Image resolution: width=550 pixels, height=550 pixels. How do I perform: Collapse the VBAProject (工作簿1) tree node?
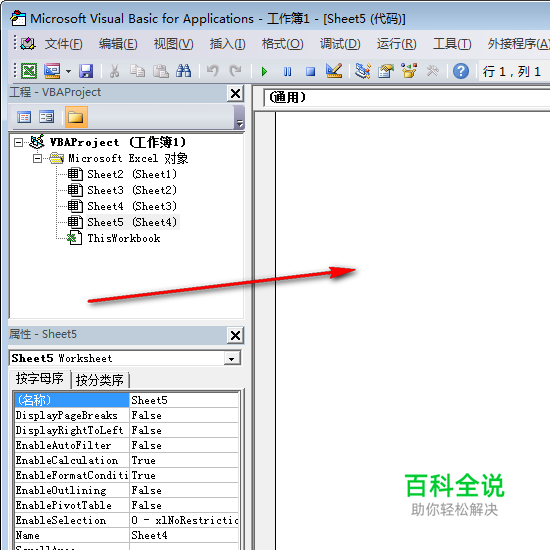(x=18, y=142)
